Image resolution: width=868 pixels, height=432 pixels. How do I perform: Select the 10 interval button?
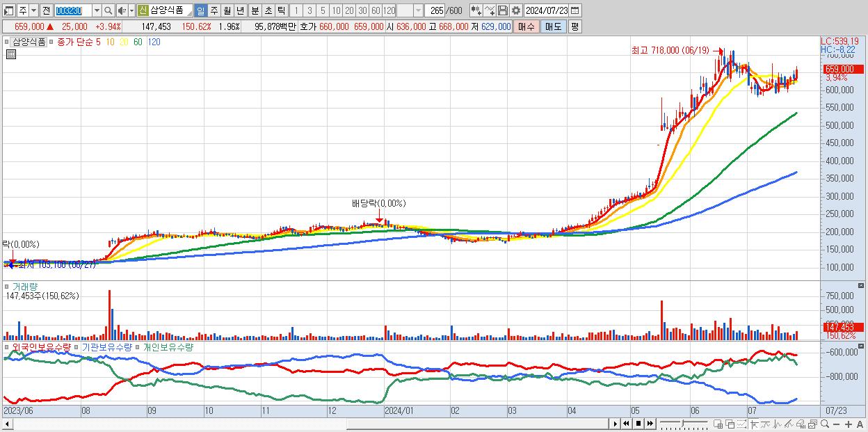coord(336,10)
